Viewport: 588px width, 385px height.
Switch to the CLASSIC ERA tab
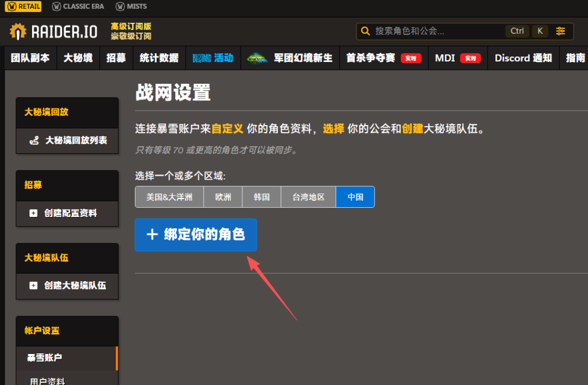tap(78, 6)
